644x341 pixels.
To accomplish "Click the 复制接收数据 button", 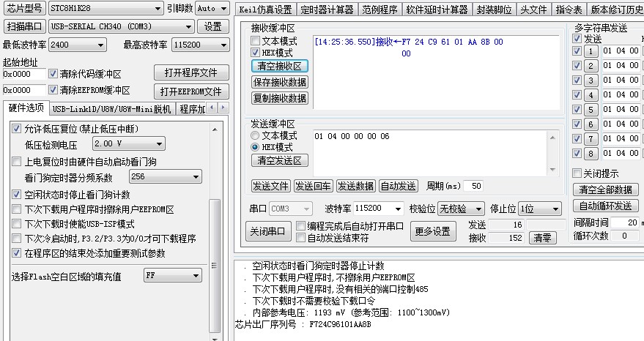I will (x=280, y=98).
